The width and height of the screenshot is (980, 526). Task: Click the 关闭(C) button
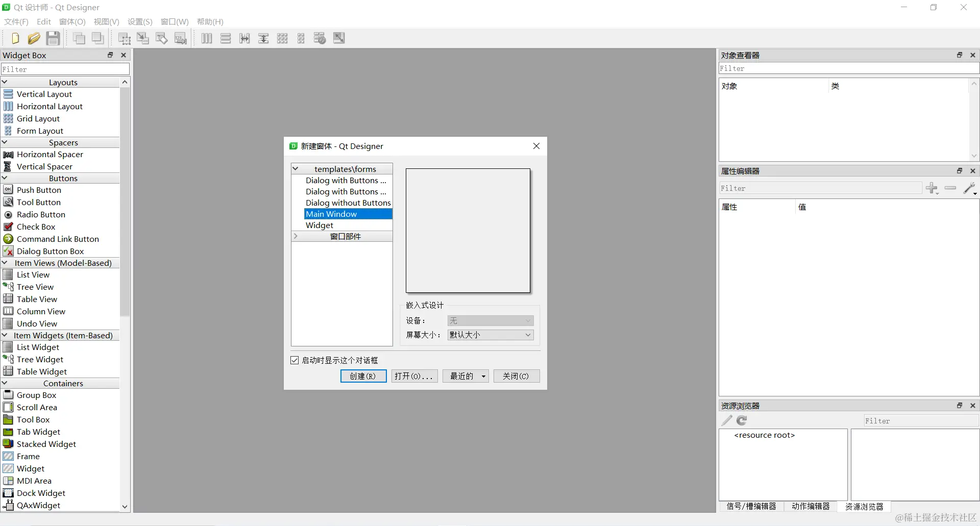[x=517, y=376]
